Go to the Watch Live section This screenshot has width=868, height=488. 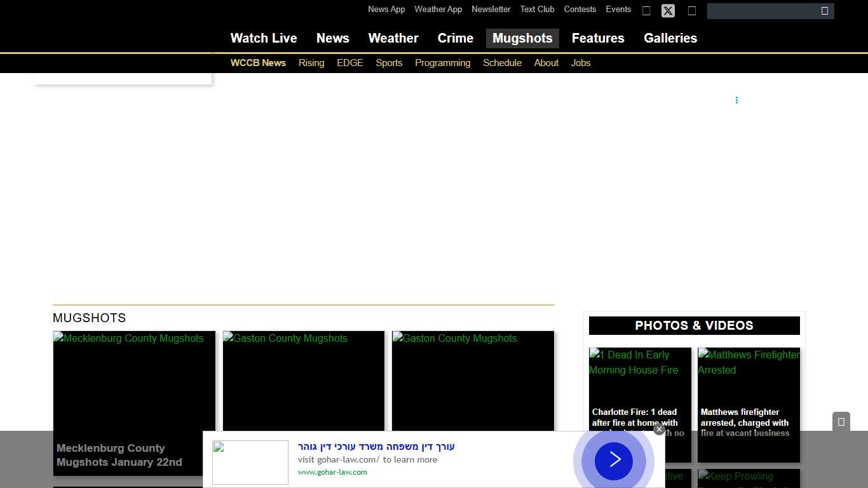coord(264,38)
